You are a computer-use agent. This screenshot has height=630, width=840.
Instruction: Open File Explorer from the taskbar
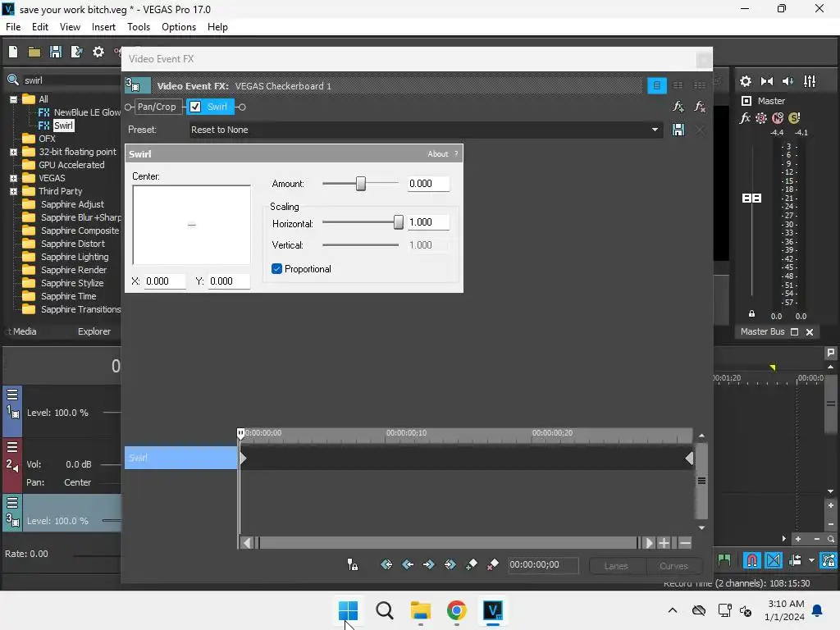tap(421, 610)
